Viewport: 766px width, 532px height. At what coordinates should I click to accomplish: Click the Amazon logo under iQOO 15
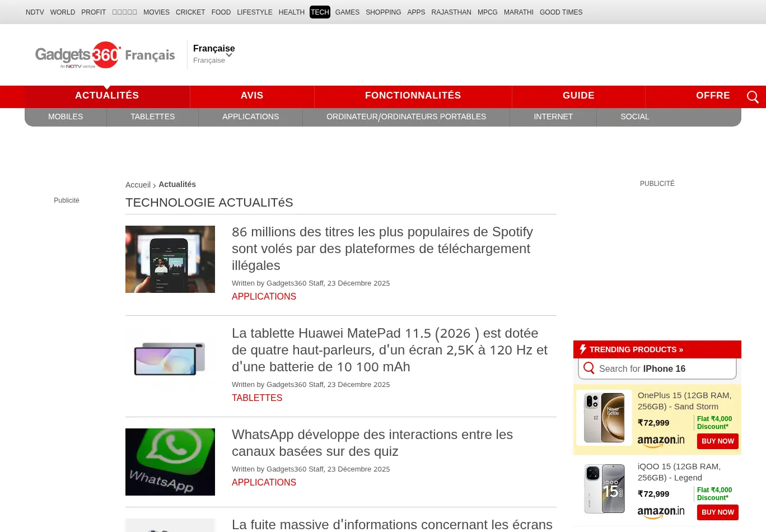coord(661,512)
